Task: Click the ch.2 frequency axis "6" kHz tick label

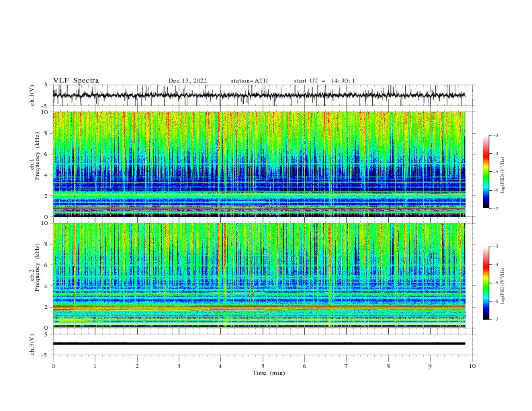Action: 46,265
